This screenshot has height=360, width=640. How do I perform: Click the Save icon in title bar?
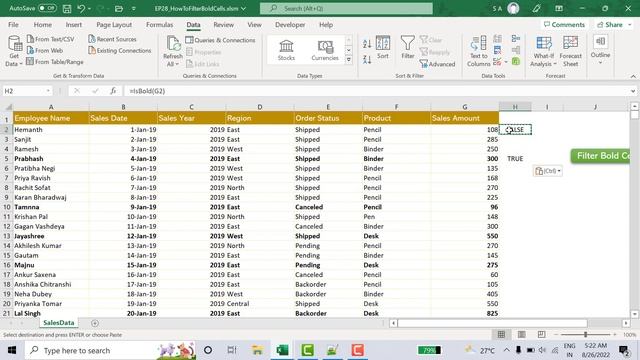coord(67,9)
